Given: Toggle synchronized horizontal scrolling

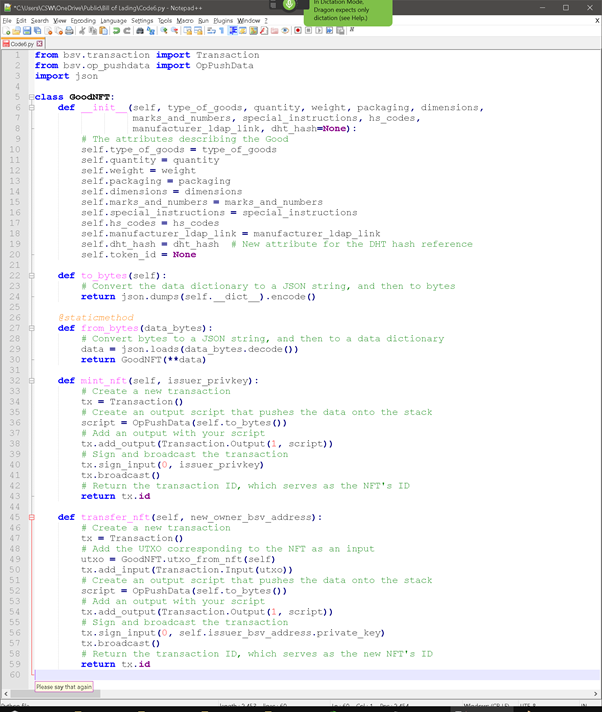Looking at the screenshot, I should (198, 31).
